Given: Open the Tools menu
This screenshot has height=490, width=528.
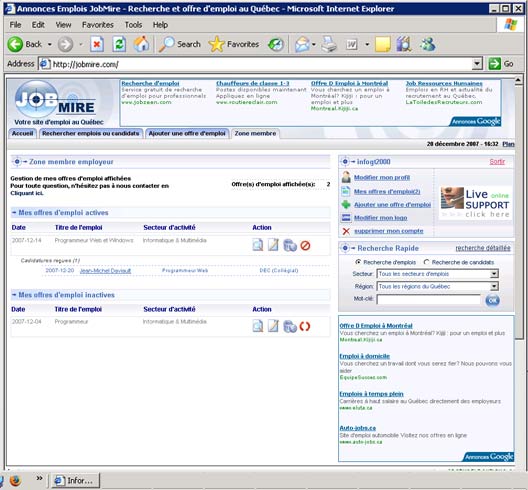Looking at the screenshot, I should pyautogui.click(x=133, y=25).
